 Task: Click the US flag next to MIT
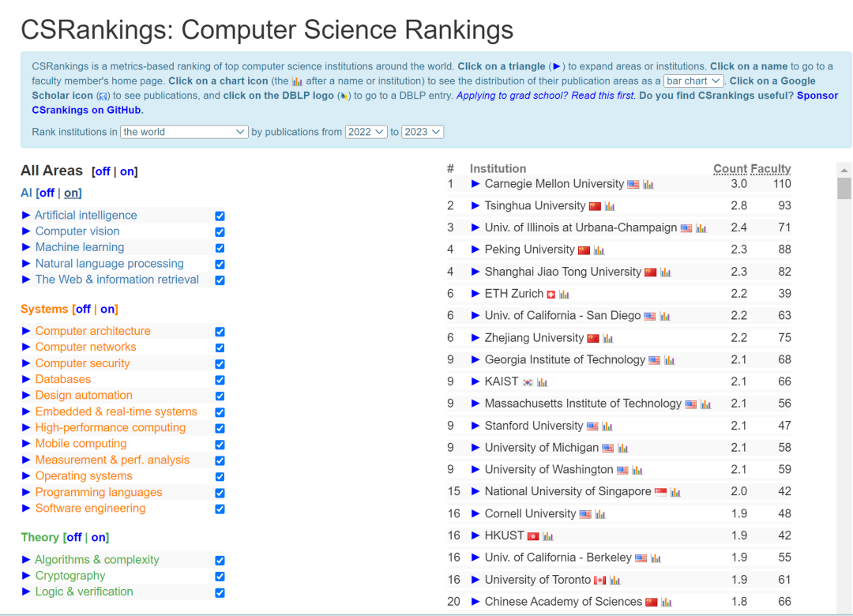pos(690,402)
